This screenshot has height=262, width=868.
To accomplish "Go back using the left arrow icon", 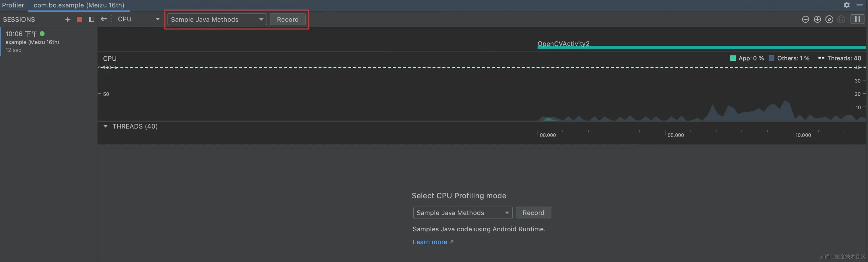I will 104,19.
